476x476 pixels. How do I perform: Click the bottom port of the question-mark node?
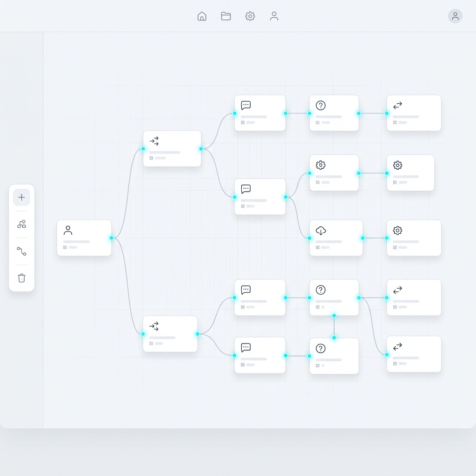(x=334, y=316)
